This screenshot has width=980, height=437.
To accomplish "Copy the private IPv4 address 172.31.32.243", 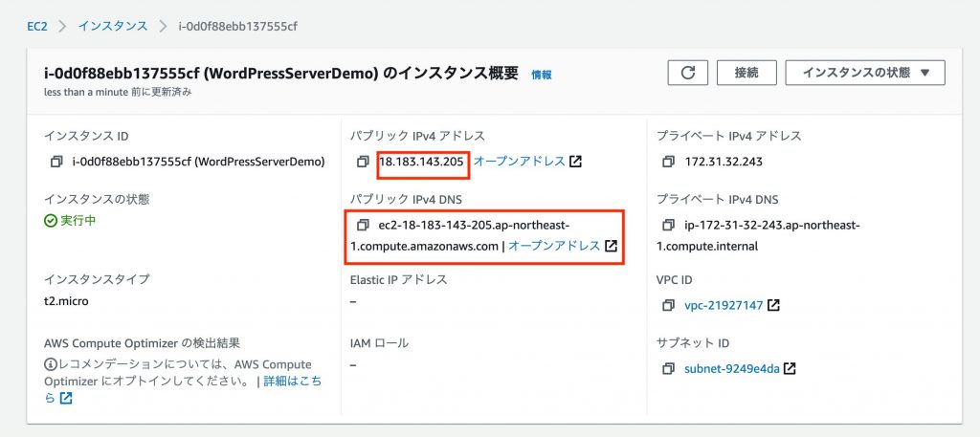I will point(669,162).
